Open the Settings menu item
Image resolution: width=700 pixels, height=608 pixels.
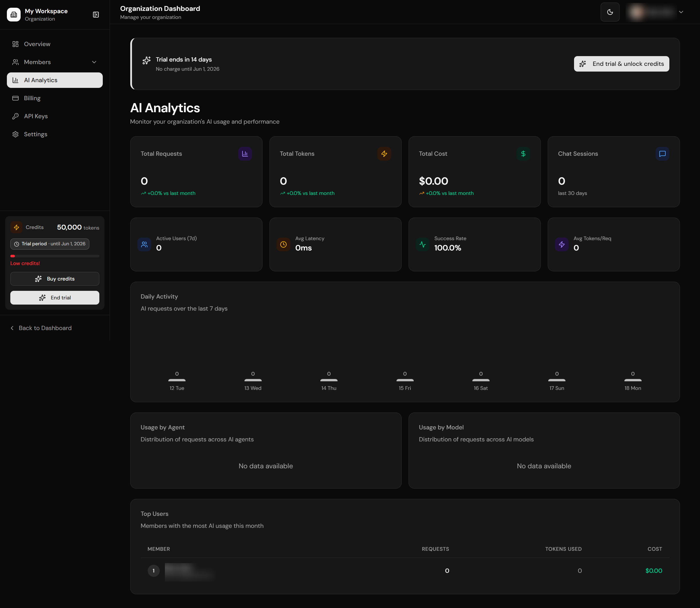click(55, 134)
